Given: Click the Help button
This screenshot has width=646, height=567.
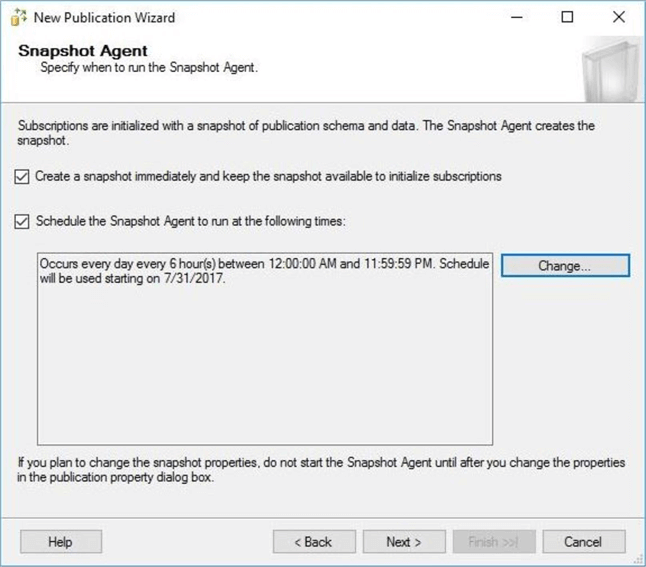Looking at the screenshot, I should (x=60, y=542).
